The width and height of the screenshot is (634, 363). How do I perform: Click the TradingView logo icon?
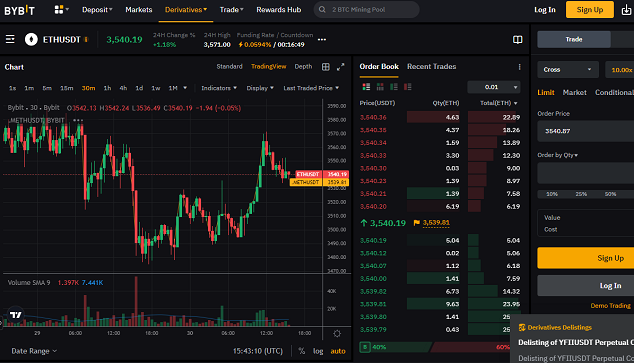pos(16,314)
